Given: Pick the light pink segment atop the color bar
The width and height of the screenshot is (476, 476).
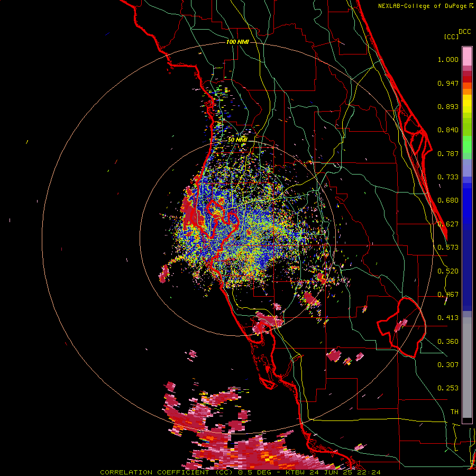Looking at the screenshot, I should click(x=467, y=56).
